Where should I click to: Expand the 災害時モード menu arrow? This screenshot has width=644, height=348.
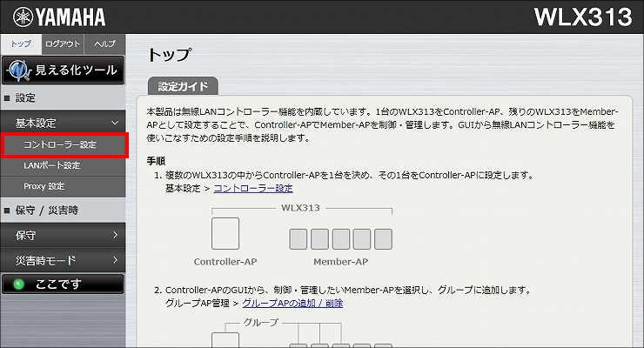click(x=115, y=260)
